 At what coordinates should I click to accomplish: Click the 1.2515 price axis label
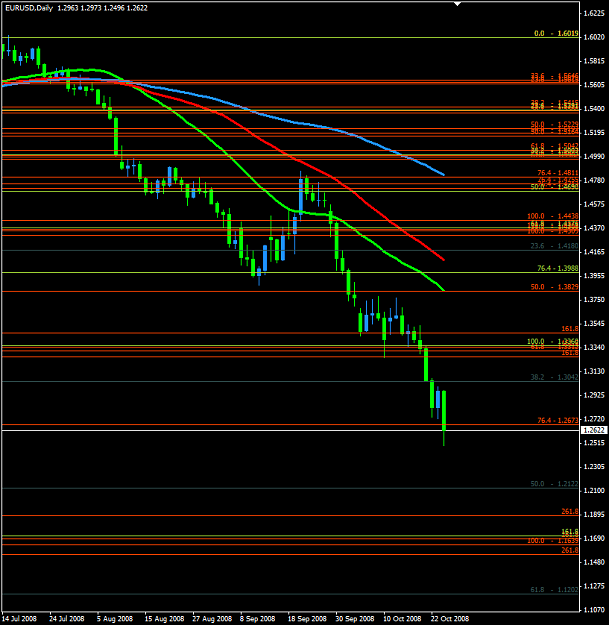[x=594, y=443]
